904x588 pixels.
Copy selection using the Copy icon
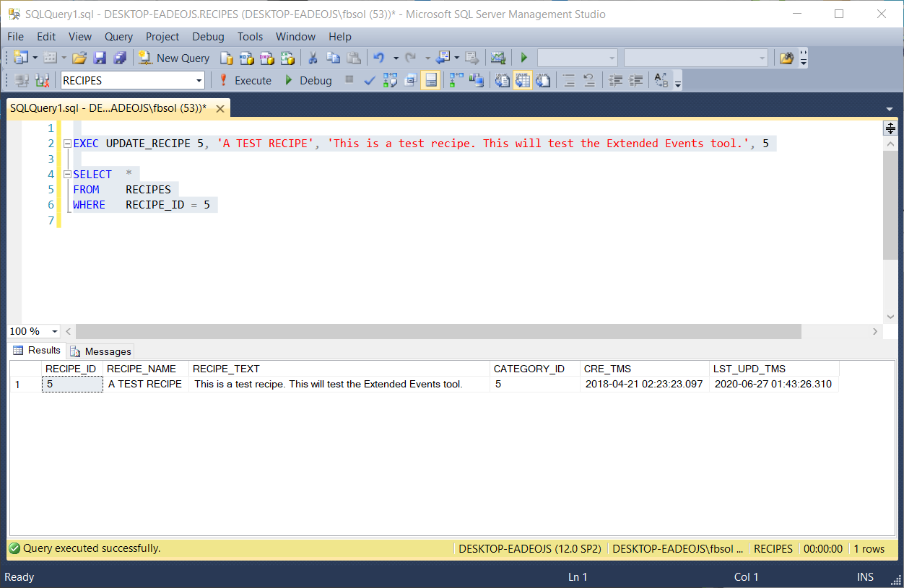333,58
